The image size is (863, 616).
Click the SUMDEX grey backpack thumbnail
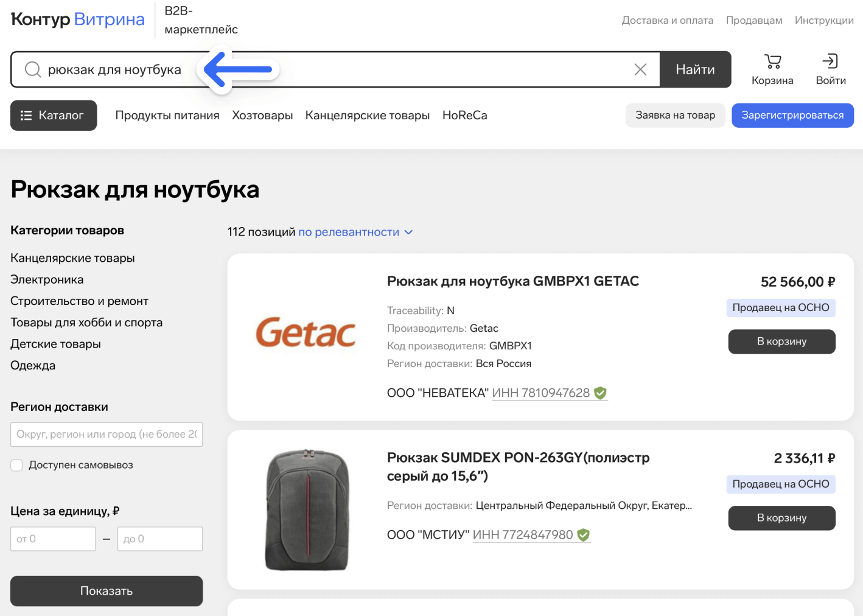(307, 510)
